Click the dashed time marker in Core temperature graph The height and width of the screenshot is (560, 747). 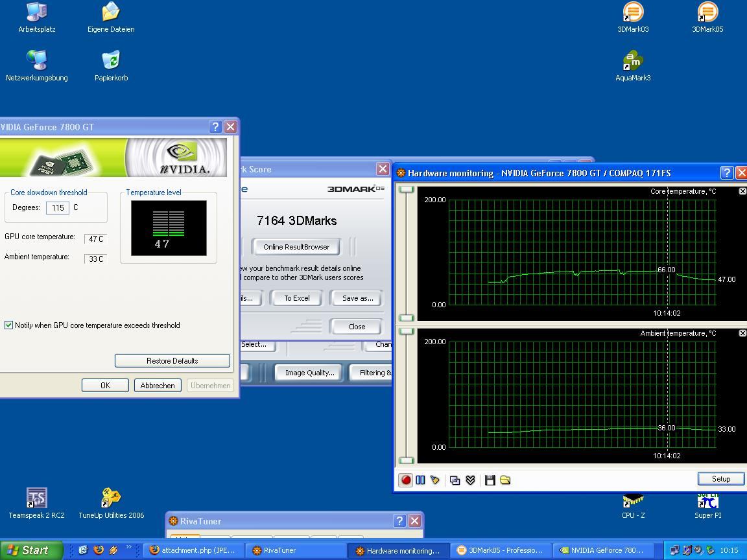pyautogui.click(x=667, y=248)
